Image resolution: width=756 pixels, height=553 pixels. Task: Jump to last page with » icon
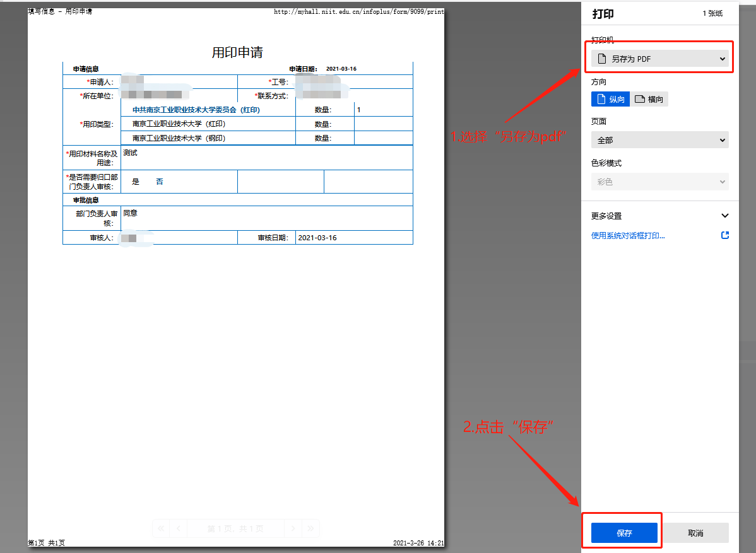click(310, 528)
